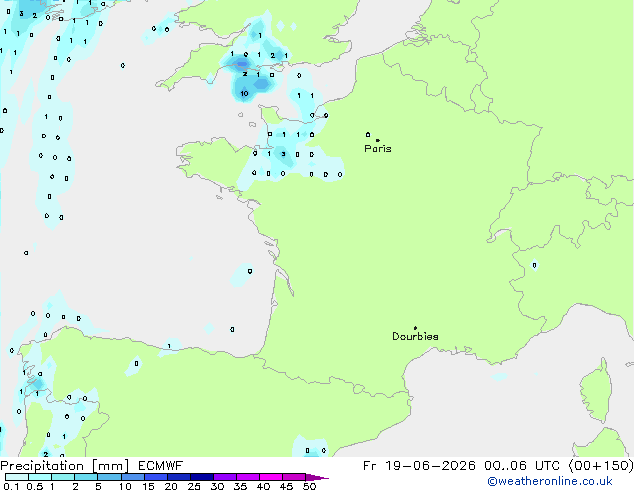Select the Dourbies town label
This screenshot has width=634, height=490.
pyautogui.click(x=415, y=336)
